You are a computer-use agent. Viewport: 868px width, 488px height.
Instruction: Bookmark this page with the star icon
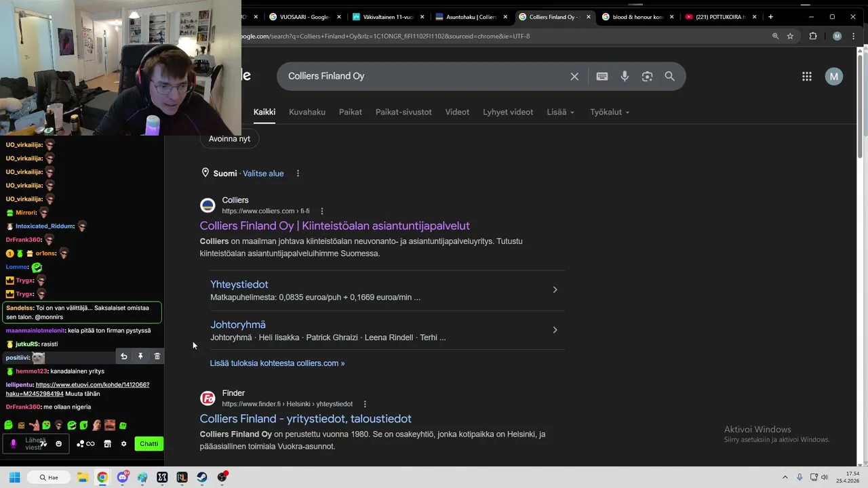tap(790, 36)
